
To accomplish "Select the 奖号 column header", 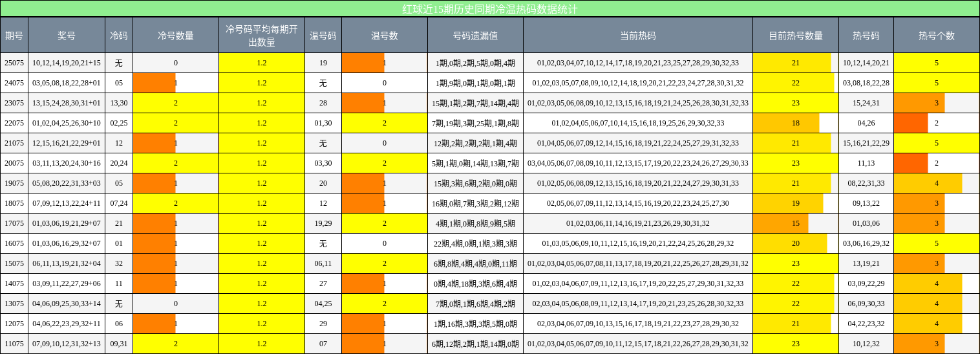I will (x=67, y=36).
